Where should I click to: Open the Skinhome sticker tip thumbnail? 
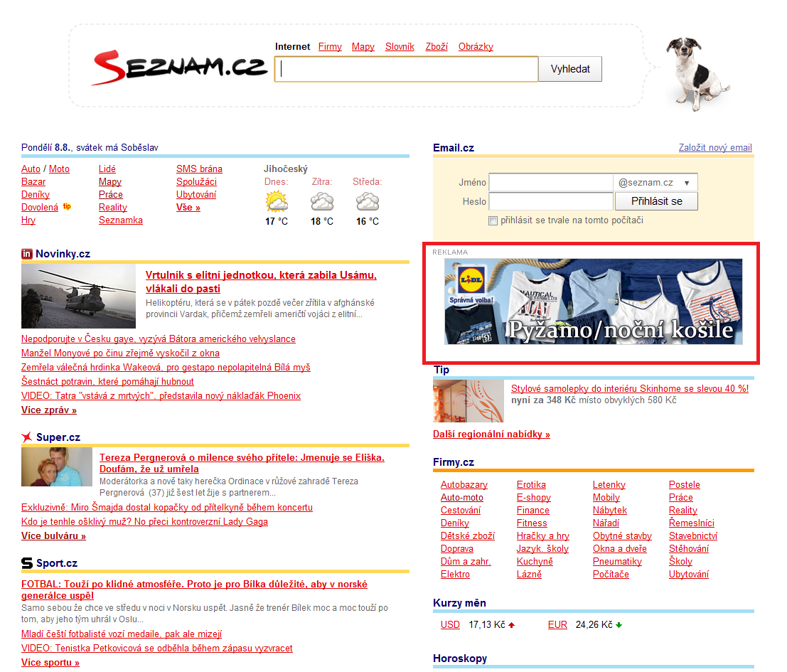pos(469,401)
